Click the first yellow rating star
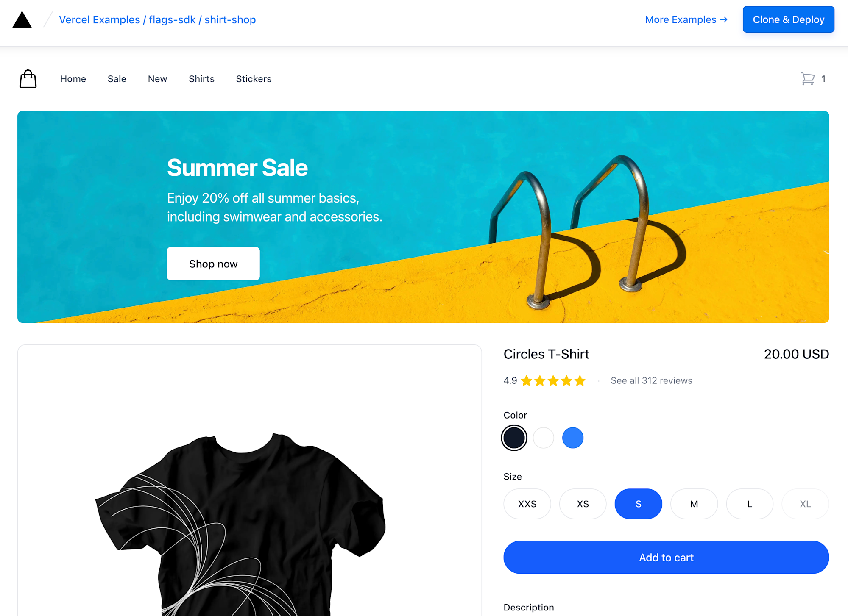Image resolution: width=848 pixels, height=616 pixels. 527,381
